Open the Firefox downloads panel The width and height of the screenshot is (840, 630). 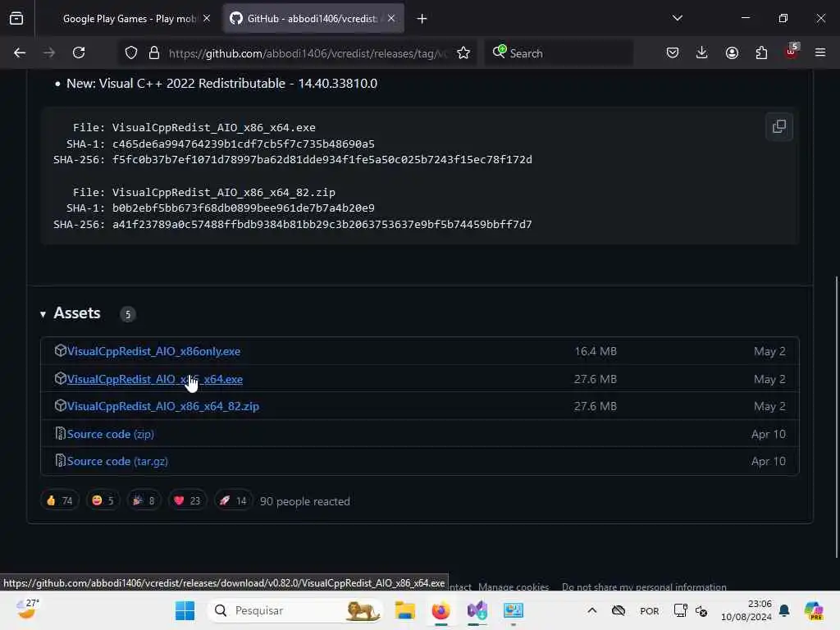702,53
